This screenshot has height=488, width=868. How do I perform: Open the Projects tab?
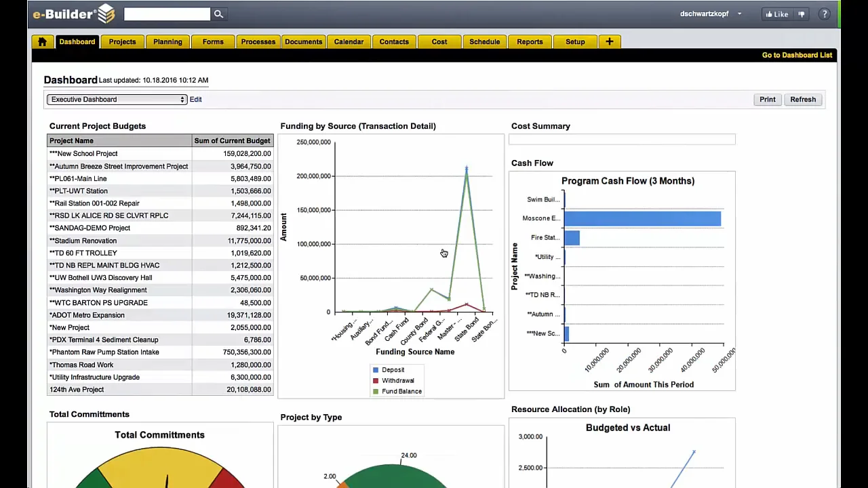click(122, 42)
